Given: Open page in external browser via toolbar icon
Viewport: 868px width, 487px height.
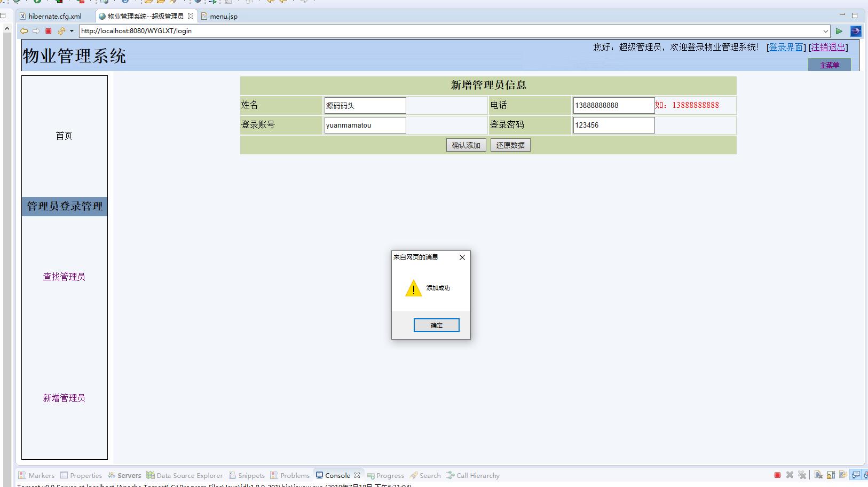Looking at the screenshot, I should 856,31.
